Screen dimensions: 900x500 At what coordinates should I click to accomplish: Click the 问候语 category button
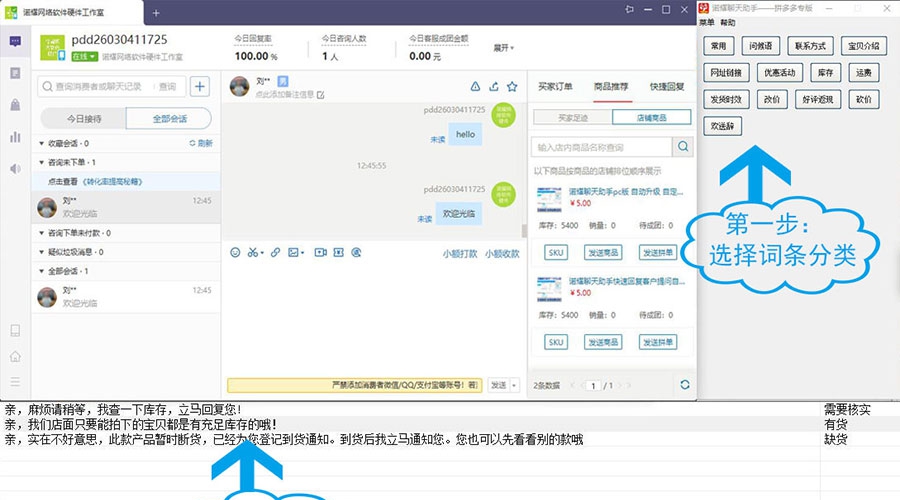click(x=761, y=46)
